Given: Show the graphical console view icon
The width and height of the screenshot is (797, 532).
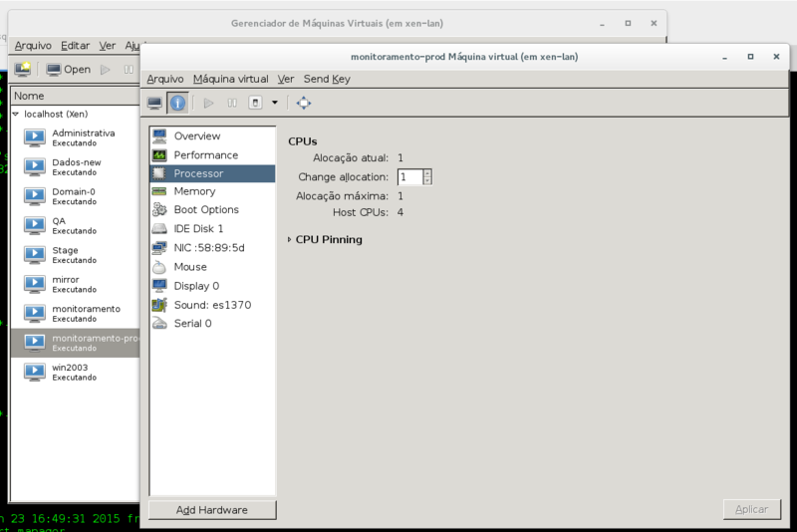Looking at the screenshot, I should coord(154,104).
